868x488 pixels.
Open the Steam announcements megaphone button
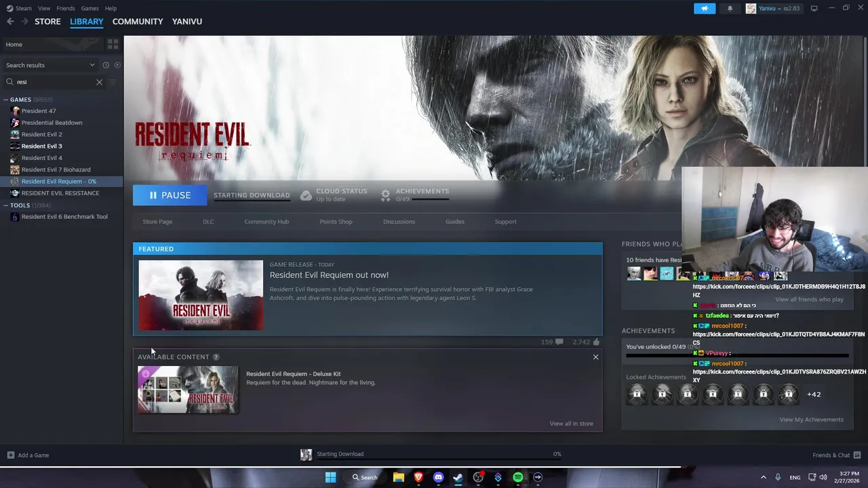(705, 8)
